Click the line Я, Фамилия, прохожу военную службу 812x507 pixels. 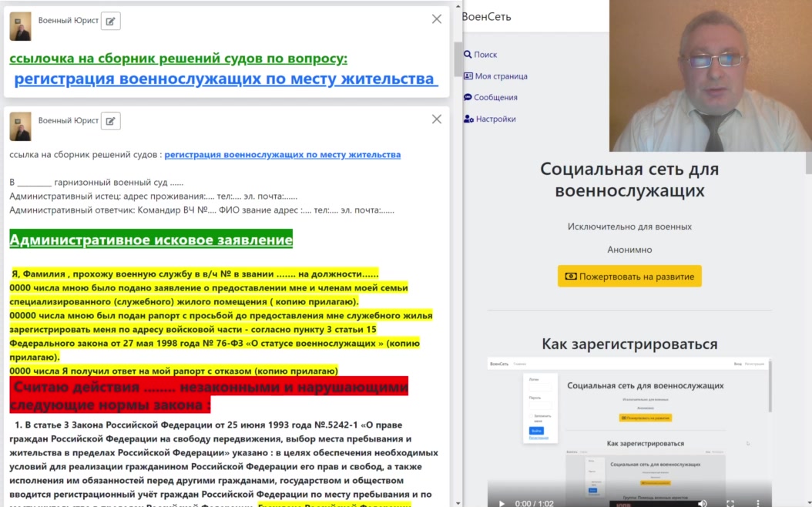195,274
